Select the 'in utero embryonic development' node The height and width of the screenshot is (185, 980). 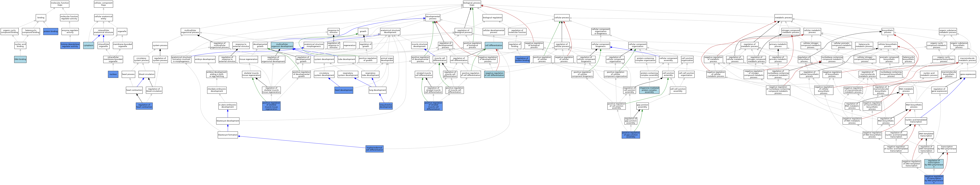[227, 106]
